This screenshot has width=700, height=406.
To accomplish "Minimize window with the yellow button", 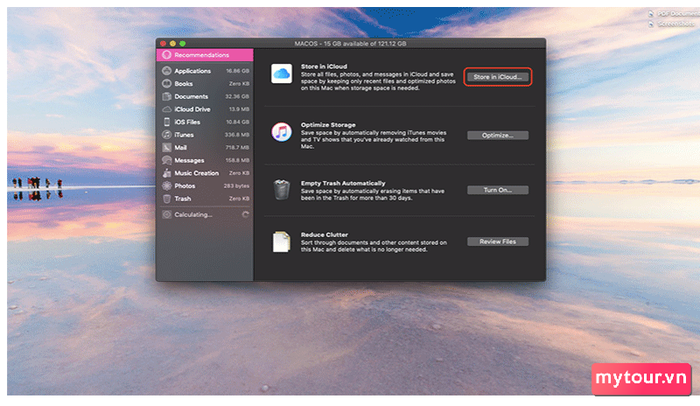I will tap(173, 43).
